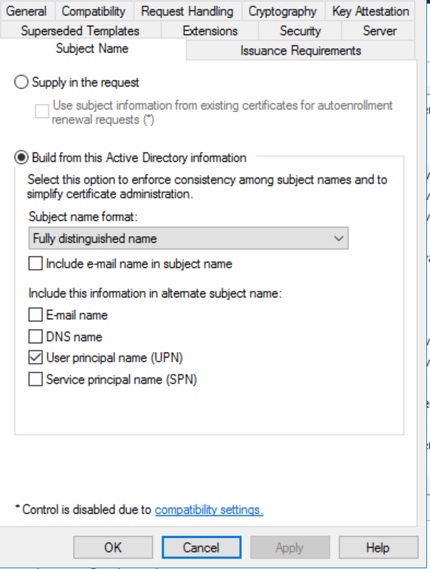Follow the compatibility settings link
Image resolution: width=430 pixels, height=569 pixels.
coord(209,510)
